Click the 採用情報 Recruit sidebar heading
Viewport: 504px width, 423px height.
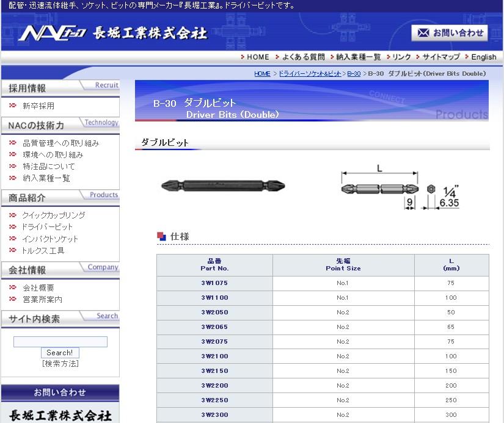tap(60, 88)
